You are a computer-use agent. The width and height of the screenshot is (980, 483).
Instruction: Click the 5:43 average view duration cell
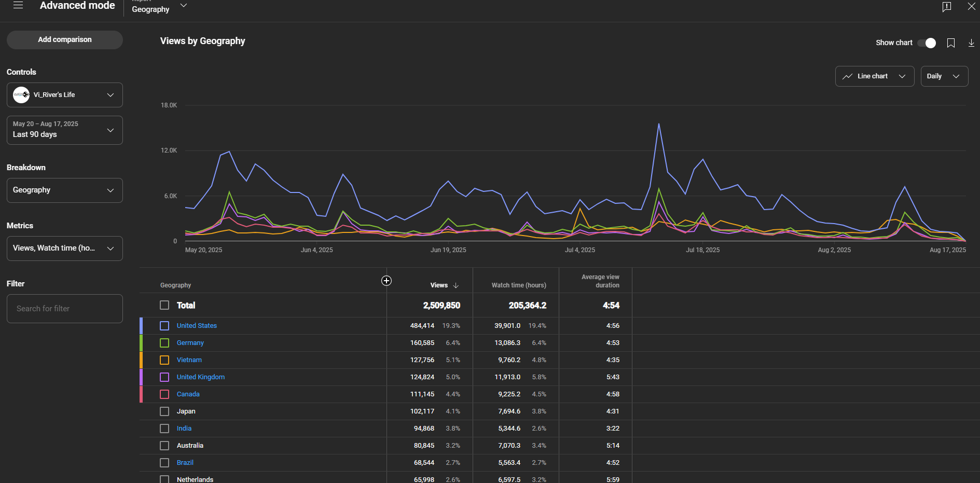613,377
